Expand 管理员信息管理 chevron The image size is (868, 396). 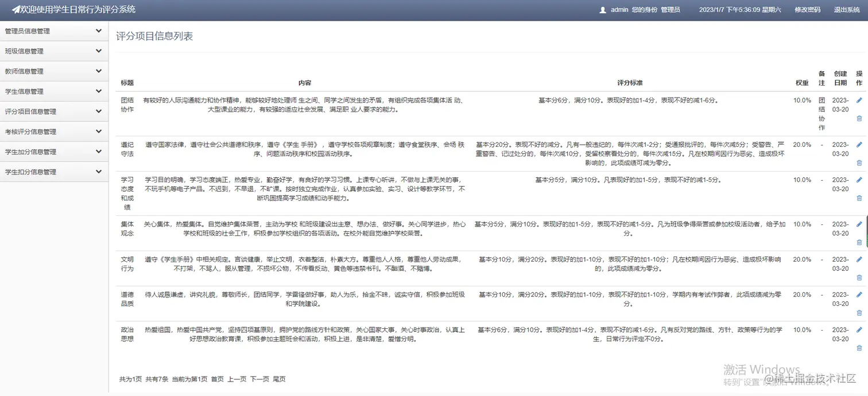point(99,31)
